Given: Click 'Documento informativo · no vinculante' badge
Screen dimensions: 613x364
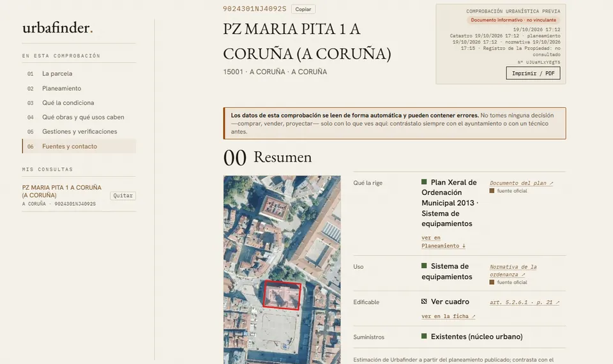Looking at the screenshot, I should pos(513,20).
